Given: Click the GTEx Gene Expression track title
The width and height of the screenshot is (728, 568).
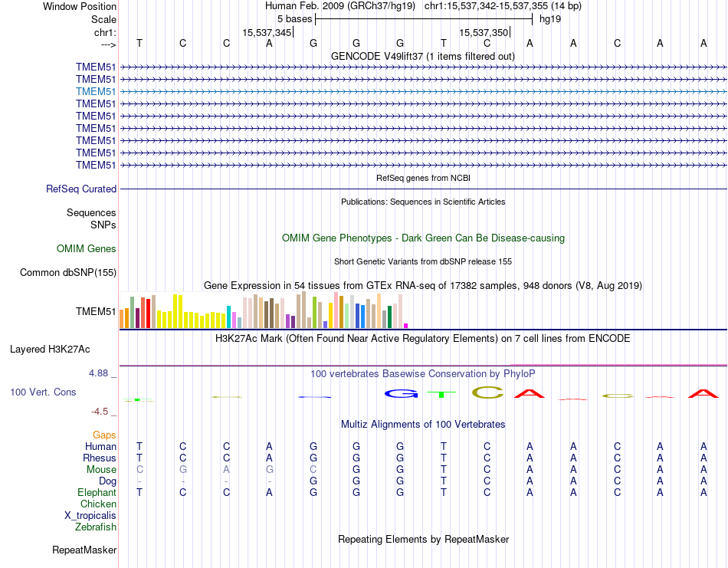Looking at the screenshot, I should [423, 286].
